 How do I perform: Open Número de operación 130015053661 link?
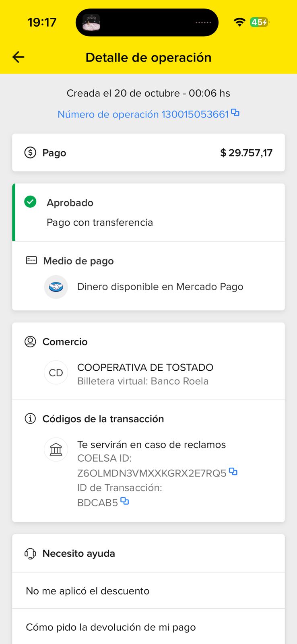click(x=143, y=114)
